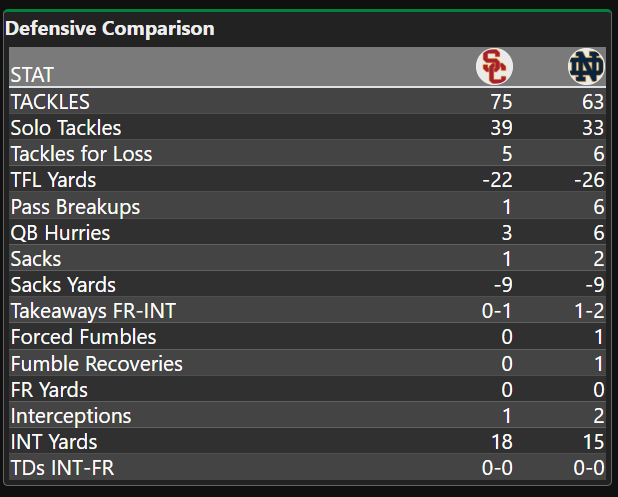Select the Pass Breakups row label
The height and width of the screenshot is (497, 618).
coord(75,207)
